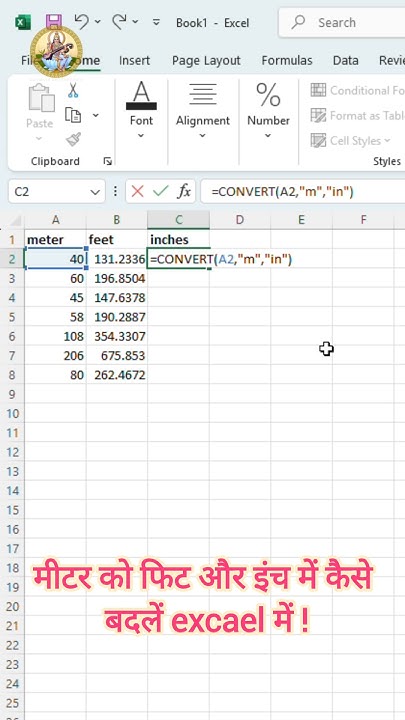Open formula bar options dots
The height and width of the screenshot is (720, 405).
point(115,191)
